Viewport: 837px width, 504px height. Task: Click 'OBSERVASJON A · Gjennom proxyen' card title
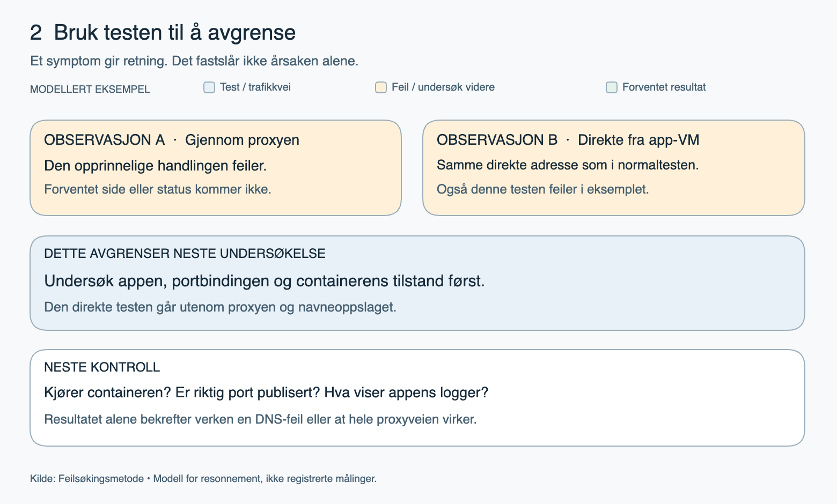pyautogui.click(x=172, y=140)
